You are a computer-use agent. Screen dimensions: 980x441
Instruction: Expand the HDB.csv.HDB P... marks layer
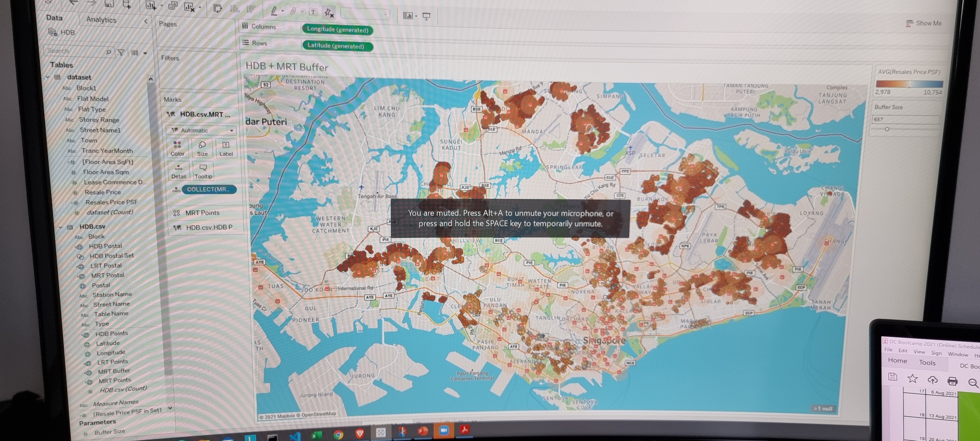(x=206, y=228)
